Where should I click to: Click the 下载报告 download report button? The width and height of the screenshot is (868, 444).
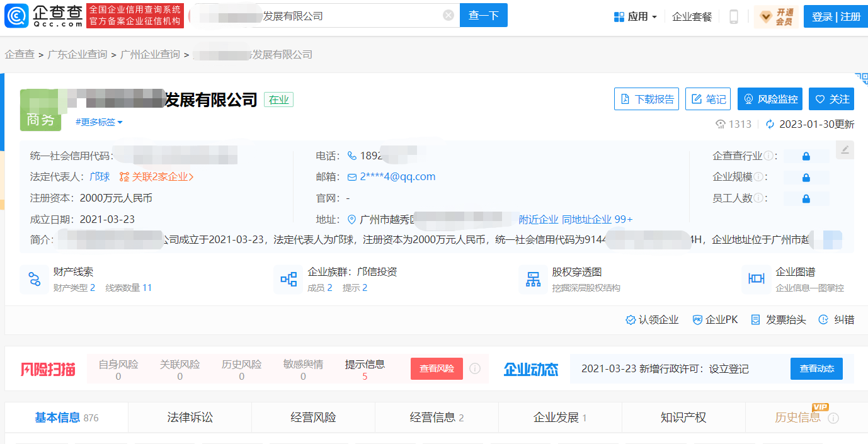coord(646,99)
